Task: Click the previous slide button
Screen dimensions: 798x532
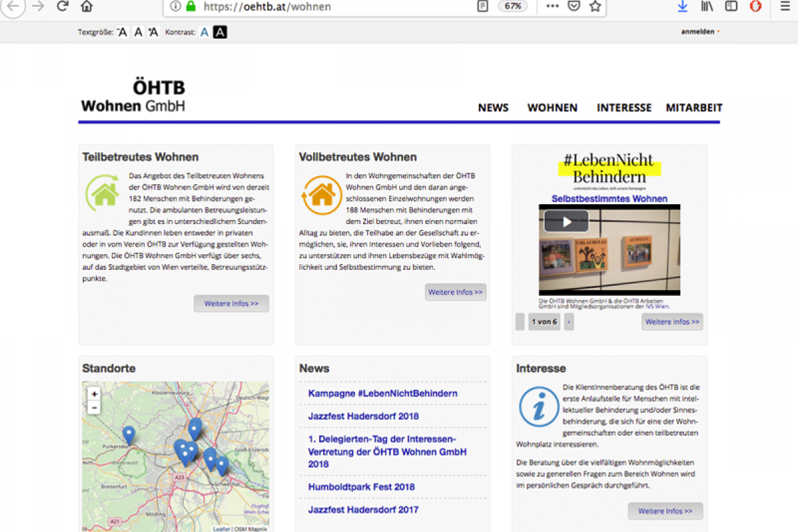Action: click(x=520, y=323)
